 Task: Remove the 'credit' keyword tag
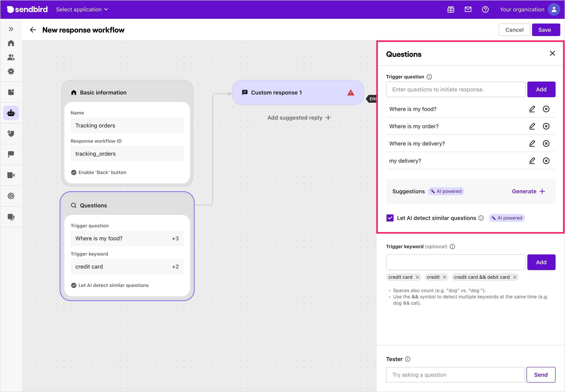point(444,277)
